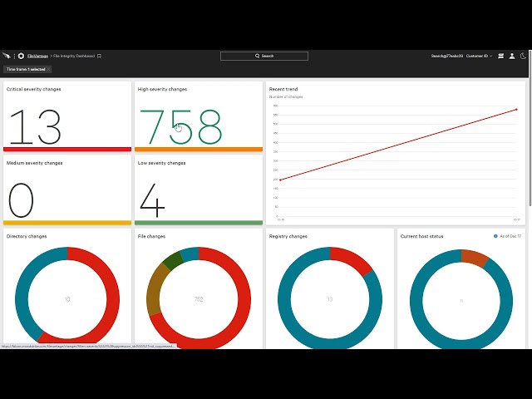Screen dimensions: 532x399
Task: Click the Number of changes axis caption
Action: [286, 96]
